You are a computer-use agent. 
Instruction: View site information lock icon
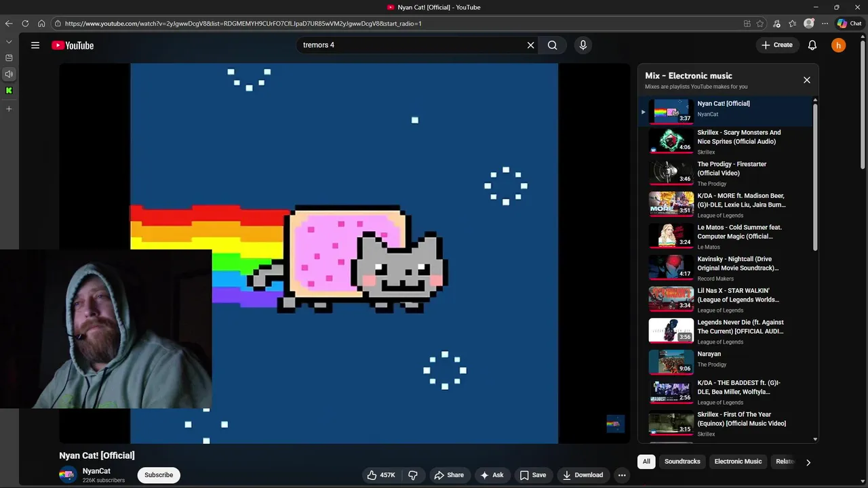click(58, 23)
